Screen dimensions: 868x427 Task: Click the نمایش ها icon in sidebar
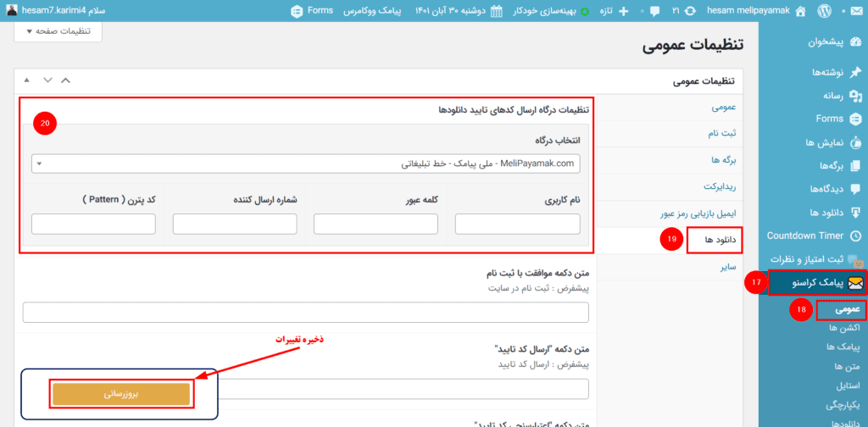(855, 142)
